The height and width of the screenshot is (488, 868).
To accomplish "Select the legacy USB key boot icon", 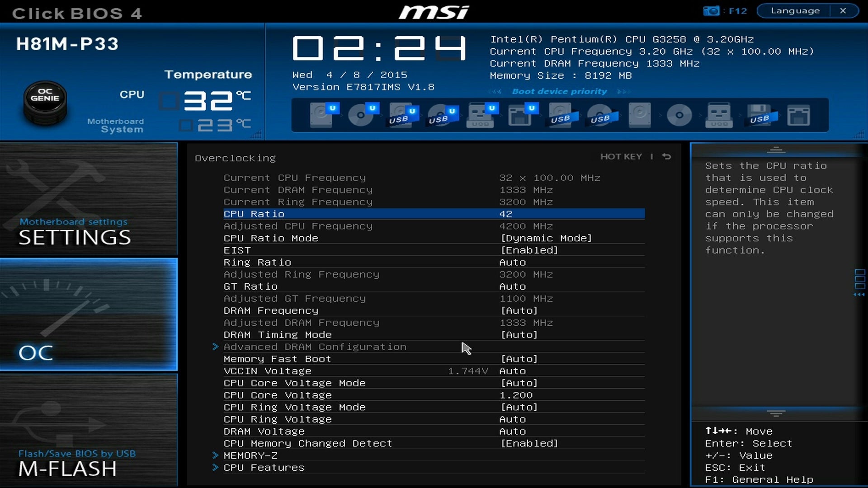I will (x=719, y=115).
